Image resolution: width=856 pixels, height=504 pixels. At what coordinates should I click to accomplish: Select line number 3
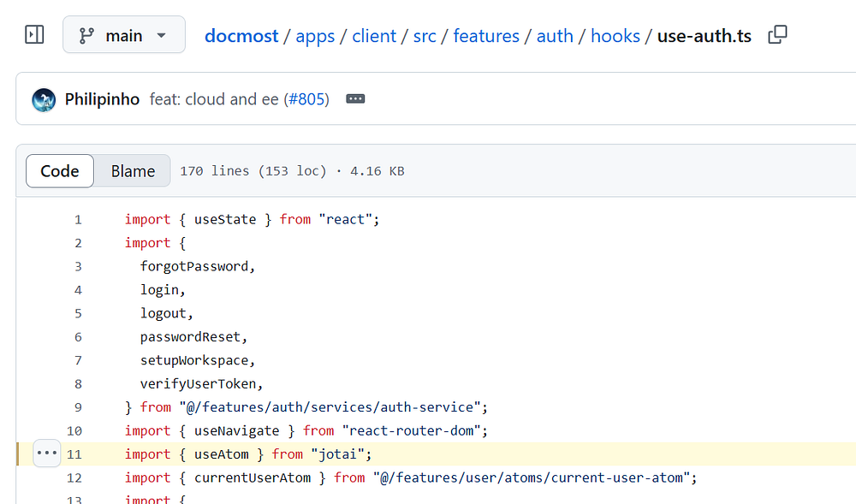(x=78, y=266)
